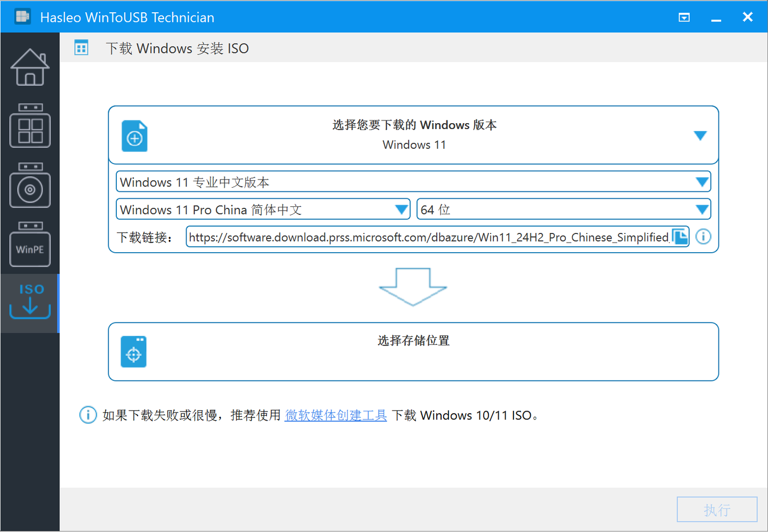
Task: Copy the download link with copy icon
Action: (680, 237)
